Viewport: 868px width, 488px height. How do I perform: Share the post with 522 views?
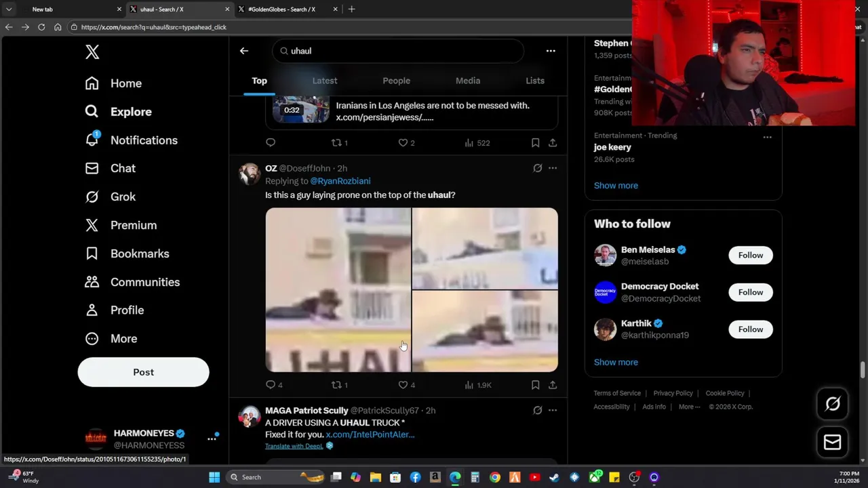(553, 142)
